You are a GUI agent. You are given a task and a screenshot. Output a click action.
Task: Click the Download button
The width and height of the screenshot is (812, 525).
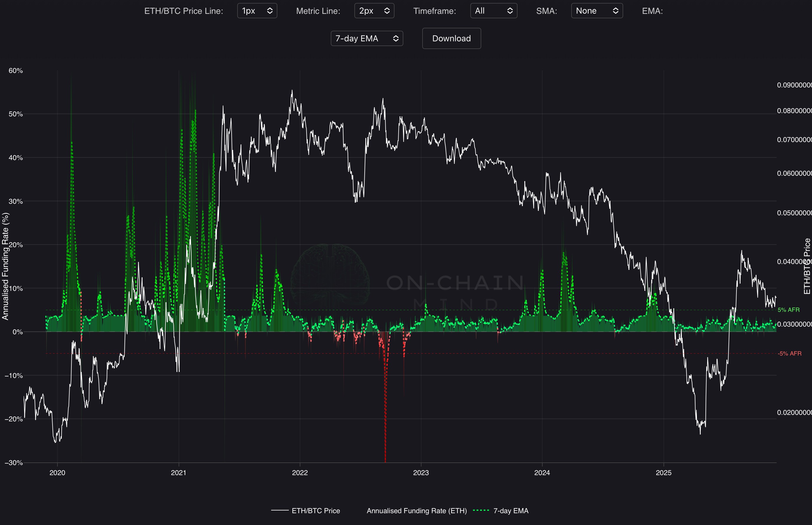point(451,38)
